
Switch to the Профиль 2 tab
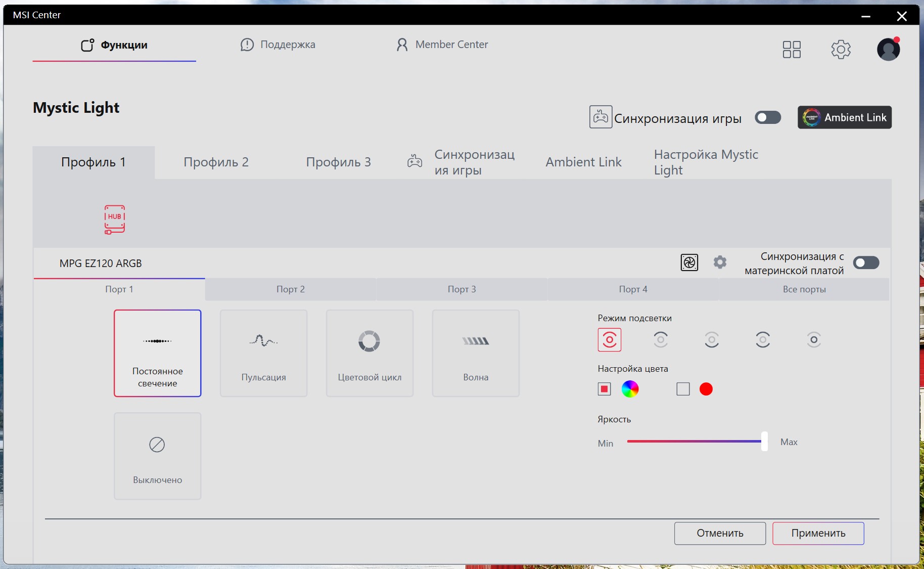tap(216, 162)
